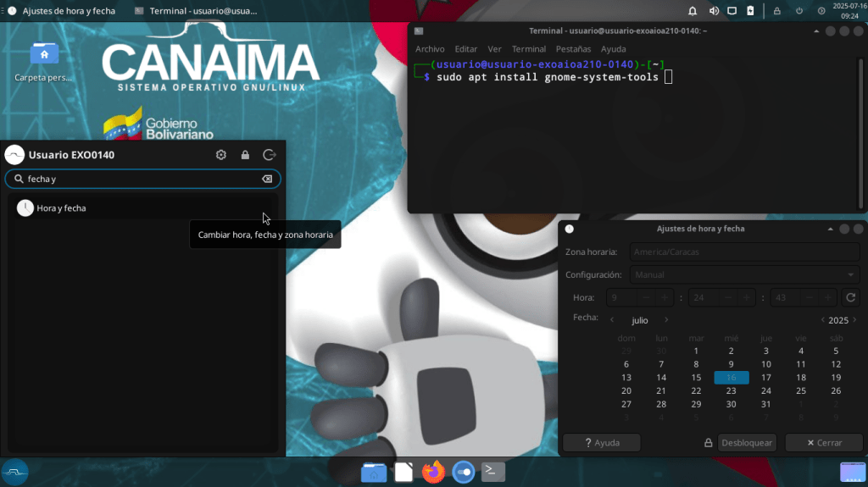Open the file manager icon in dock

point(373,472)
